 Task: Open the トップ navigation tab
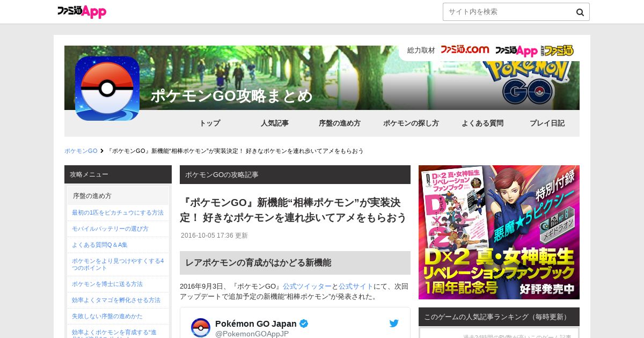click(210, 123)
